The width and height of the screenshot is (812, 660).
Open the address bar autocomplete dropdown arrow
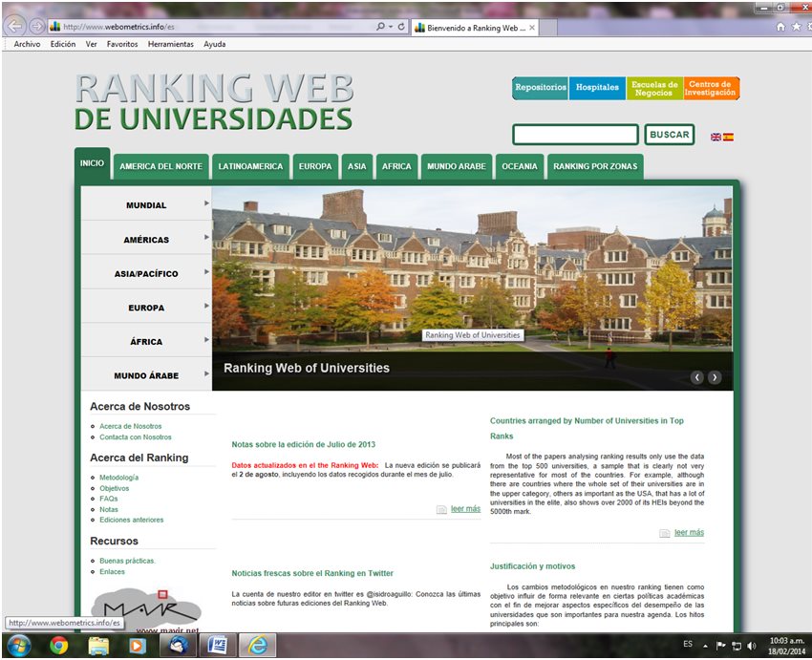[391, 27]
